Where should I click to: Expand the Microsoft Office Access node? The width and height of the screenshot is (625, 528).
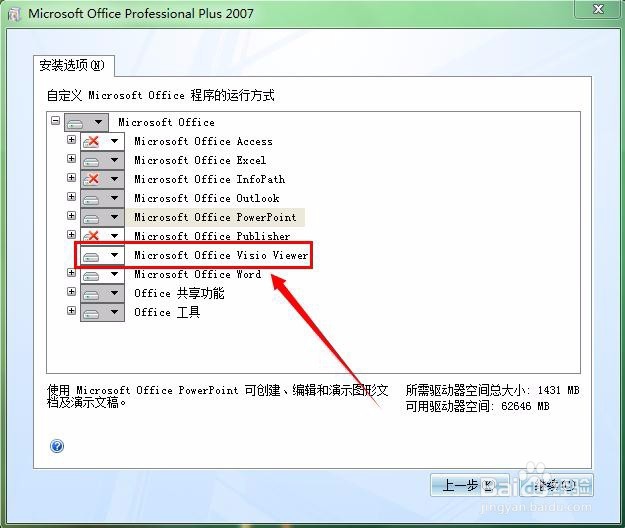pos(71,139)
